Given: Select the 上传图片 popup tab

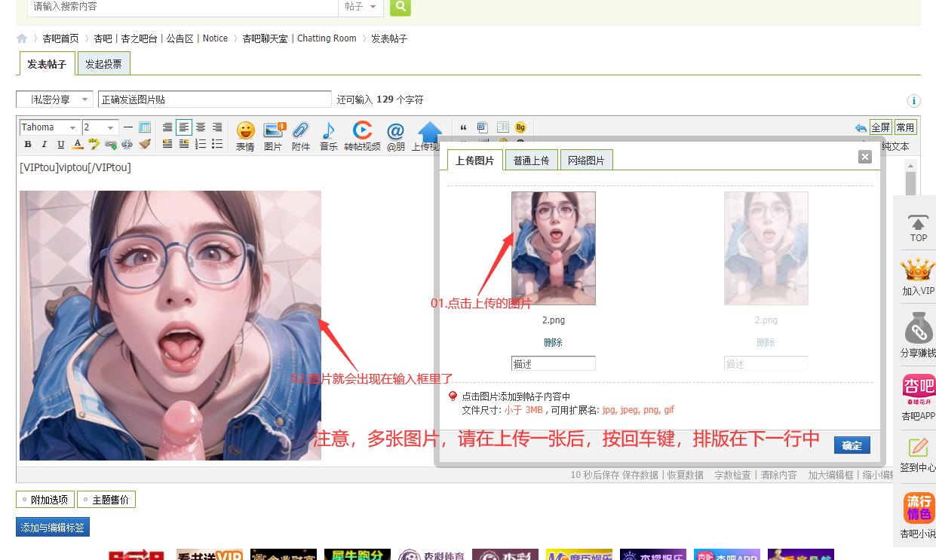Looking at the screenshot, I should [x=474, y=161].
